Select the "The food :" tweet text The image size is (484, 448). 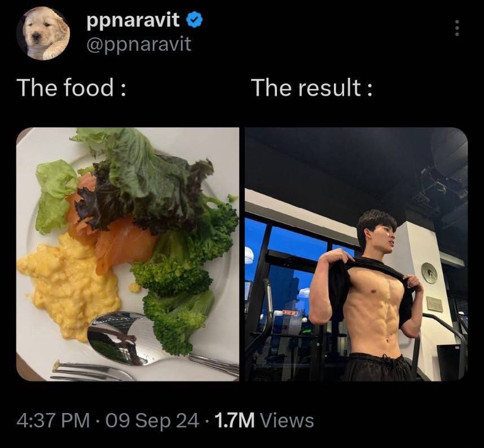click(72, 87)
